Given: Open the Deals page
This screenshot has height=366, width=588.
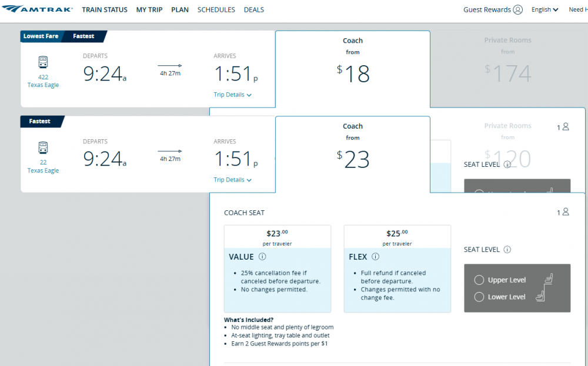Looking at the screenshot, I should tap(253, 9).
